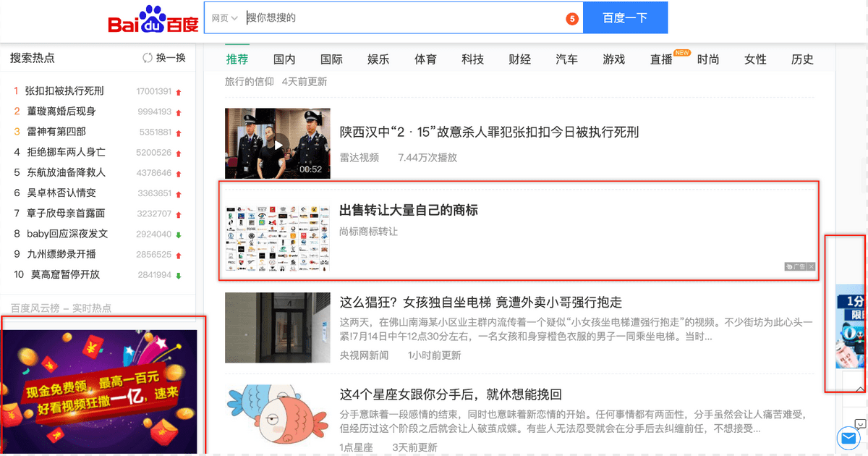Viewport: 868px width, 456px height.
Task: Switch to the 娱乐 tab
Action: (x=378, y=59)
